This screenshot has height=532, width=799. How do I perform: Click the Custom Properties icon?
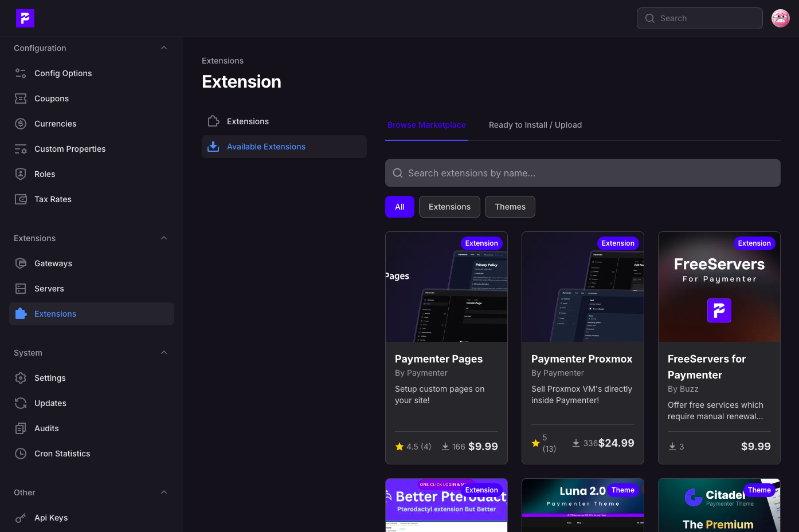[x=21, y=149]
